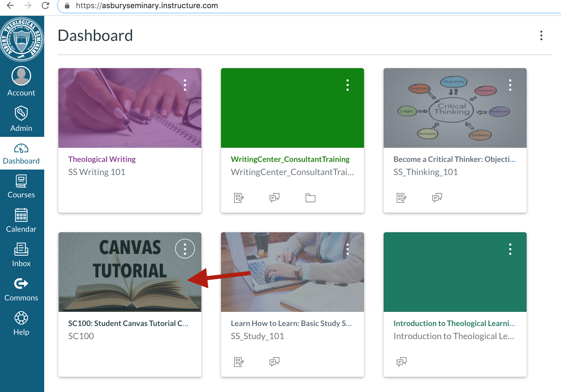561x392 pixels.
Task: Open SC100 Canvas Tutorial card options menu
Action: [x=185, y=249]
